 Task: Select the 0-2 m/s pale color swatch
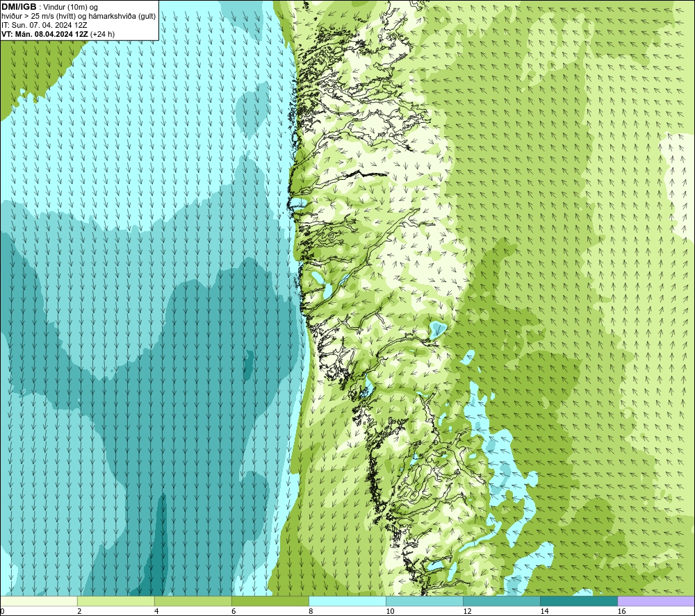point(38,601)
